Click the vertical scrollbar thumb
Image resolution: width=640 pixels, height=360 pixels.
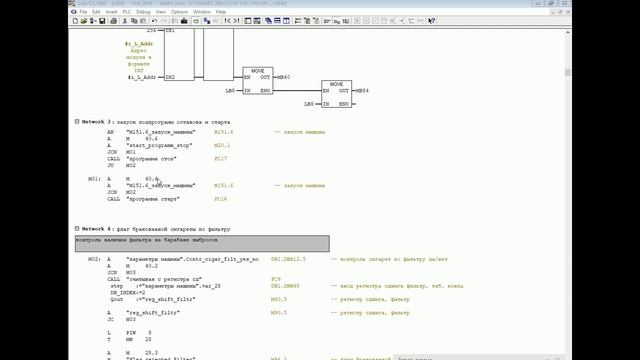tap(567, 72)
